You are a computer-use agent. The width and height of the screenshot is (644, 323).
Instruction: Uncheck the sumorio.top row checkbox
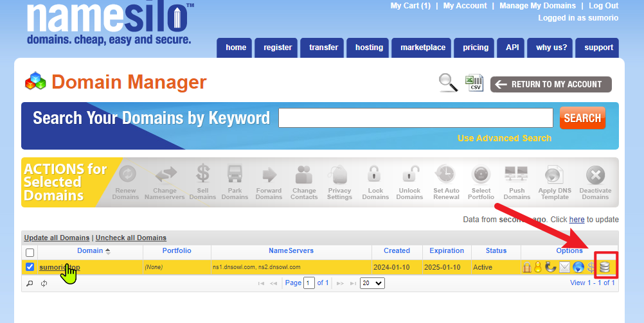pyautogui.click(x=30, y=267)
